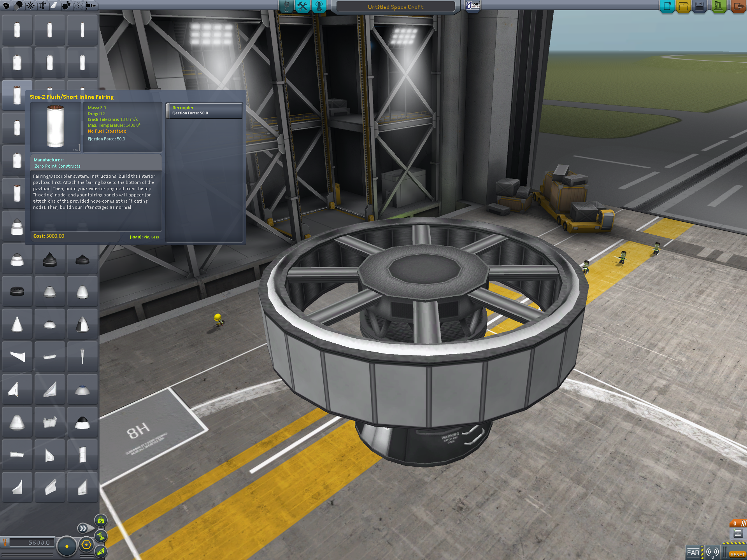
Task: Open the Structural parts category tab
Action: tap(42, 5)
